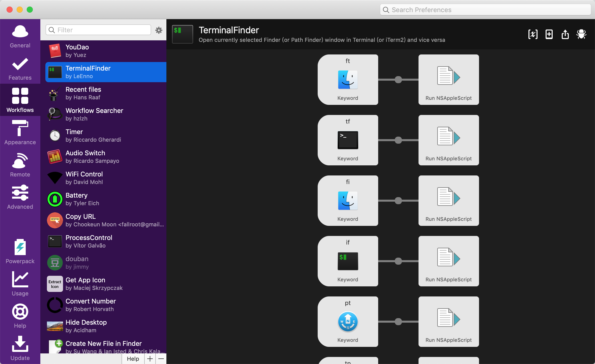Click the minus button to remove workflow
Screen dimensions: 595x364
pos(161,359)
